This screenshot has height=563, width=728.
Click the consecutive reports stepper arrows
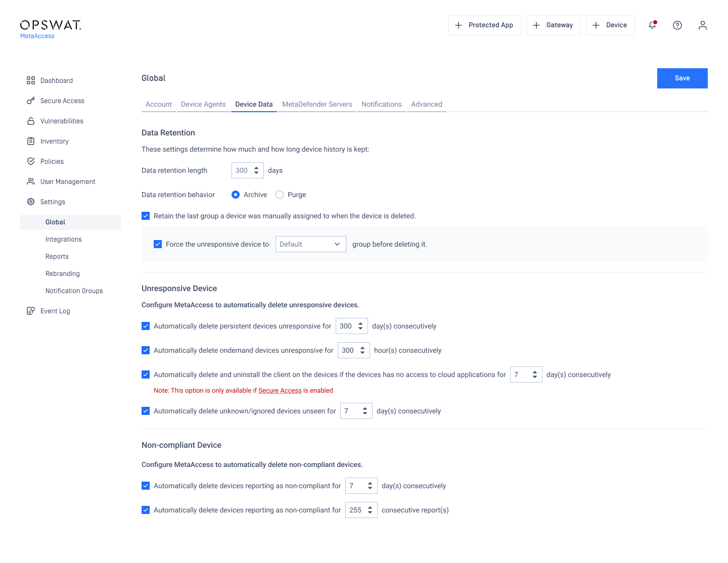[x=370, y=510]
